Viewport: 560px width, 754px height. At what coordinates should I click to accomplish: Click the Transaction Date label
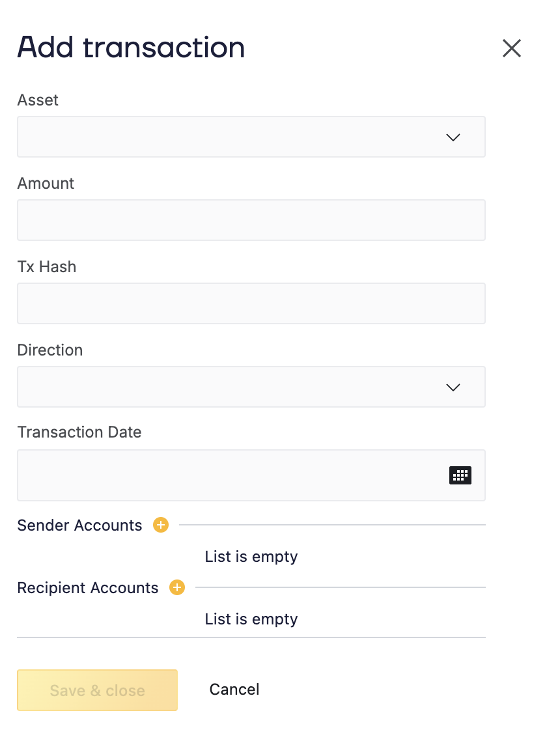coord(79,432)
